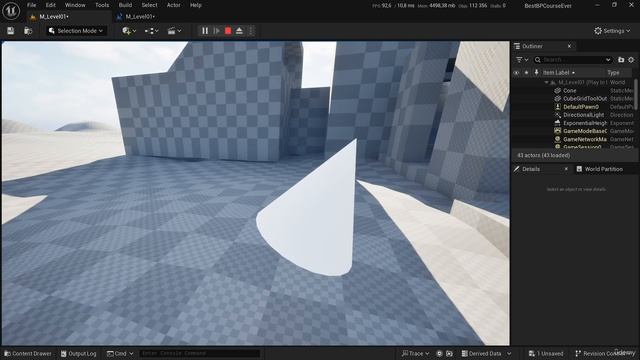Viewport: 640px width, 360px height.
Task: Close the Outliner panel tab
Action: 569,46
